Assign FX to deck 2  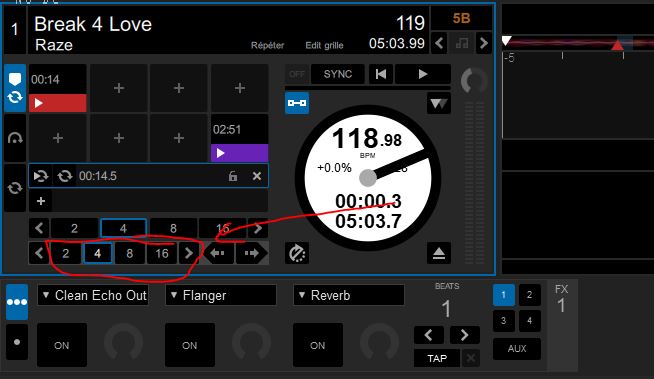tap(529, 295)
